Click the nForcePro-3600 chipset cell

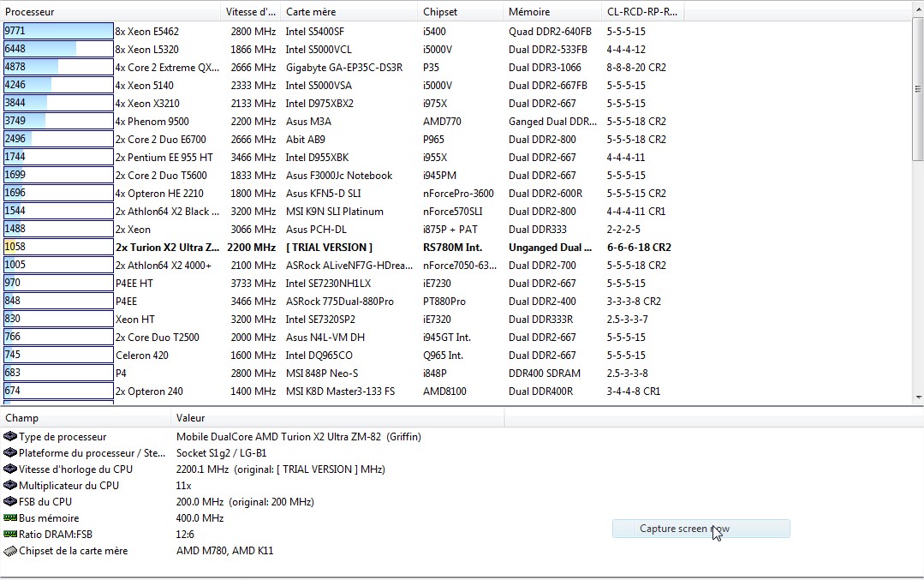(x=458, y=194)
